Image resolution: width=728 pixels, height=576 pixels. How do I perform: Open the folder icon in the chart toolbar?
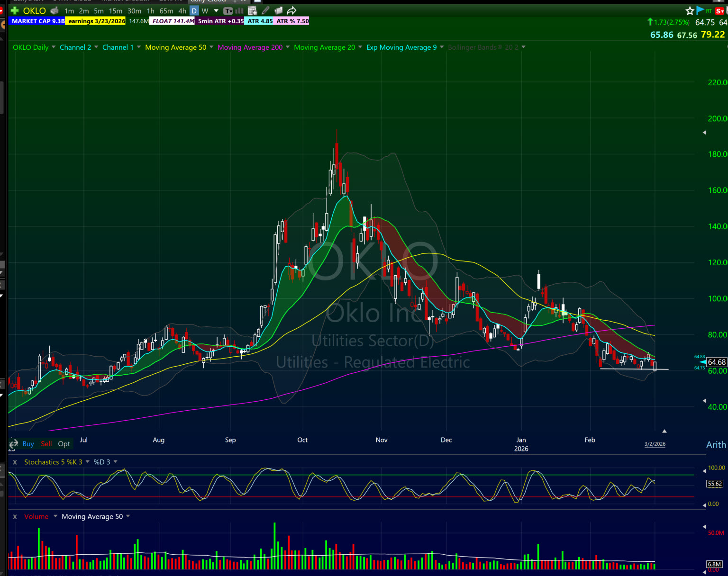tap(278, 10)
